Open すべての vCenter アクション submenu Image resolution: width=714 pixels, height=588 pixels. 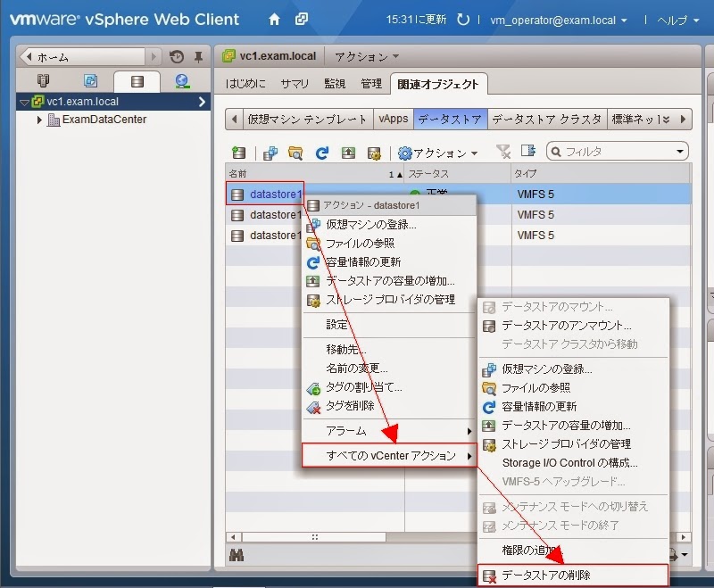coord(390,455)
